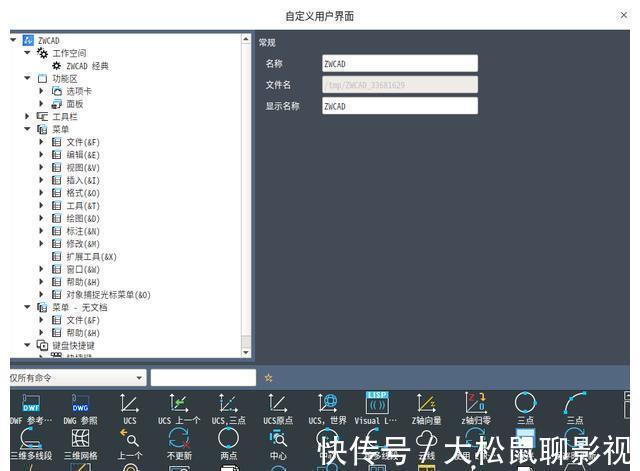Select the ZWCAD 经典 workspace
The width and height of the screenshot is (640, 471).
[x=88, y=66]
